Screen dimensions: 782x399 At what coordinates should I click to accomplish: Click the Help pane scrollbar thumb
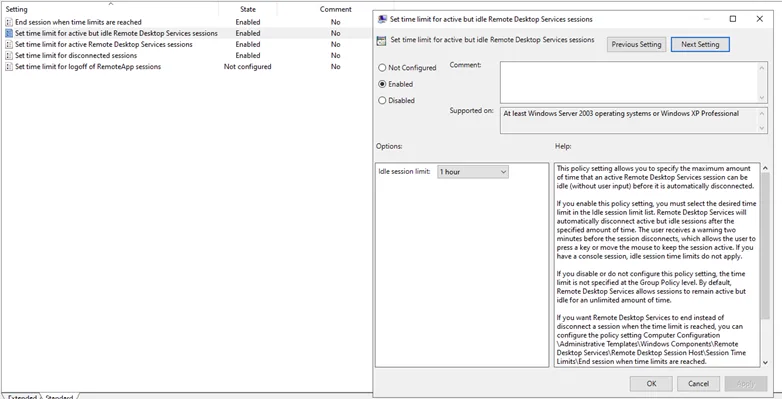(x=766, y=246)
